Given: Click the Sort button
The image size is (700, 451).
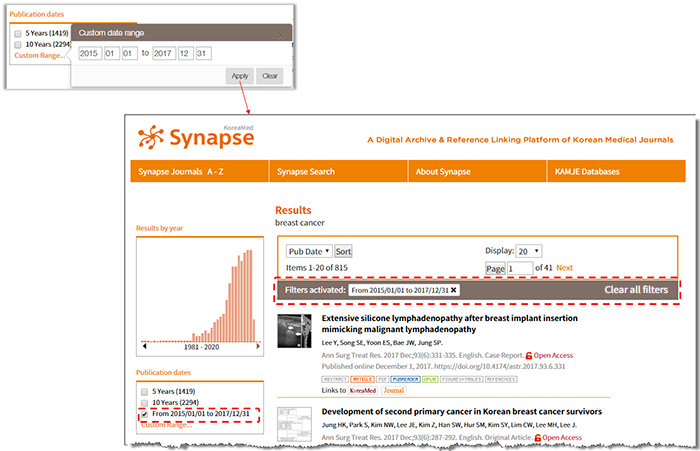Looking at the screenshot, I should [x=343, y=251].
